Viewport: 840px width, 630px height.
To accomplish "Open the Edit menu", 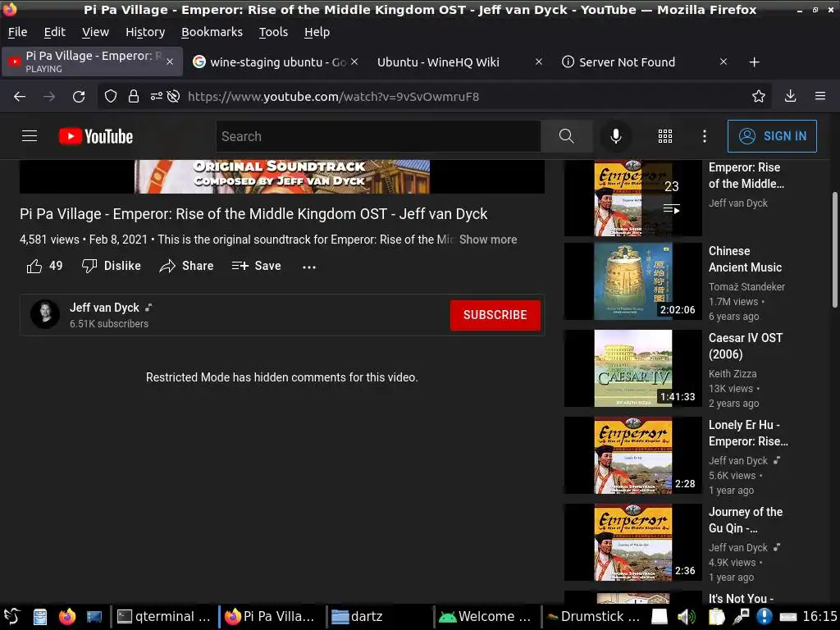I will [x=55, y=32].
